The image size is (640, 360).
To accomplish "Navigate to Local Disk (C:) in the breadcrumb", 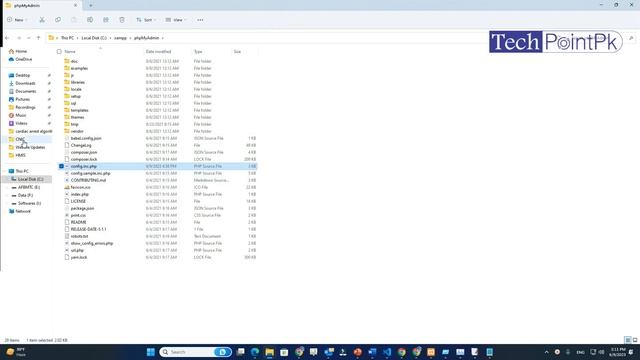I will pos(94,38).
